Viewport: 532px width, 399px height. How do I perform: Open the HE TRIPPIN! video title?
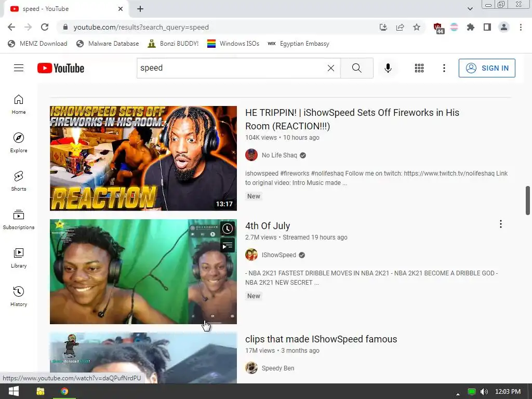pyautogui.click(x=352, y=119)
